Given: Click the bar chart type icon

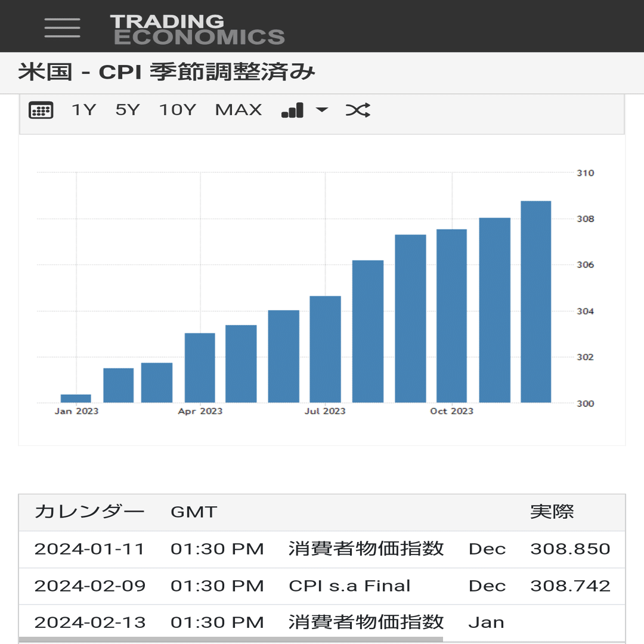Looking at the screenshot, I should click(292, 110).
